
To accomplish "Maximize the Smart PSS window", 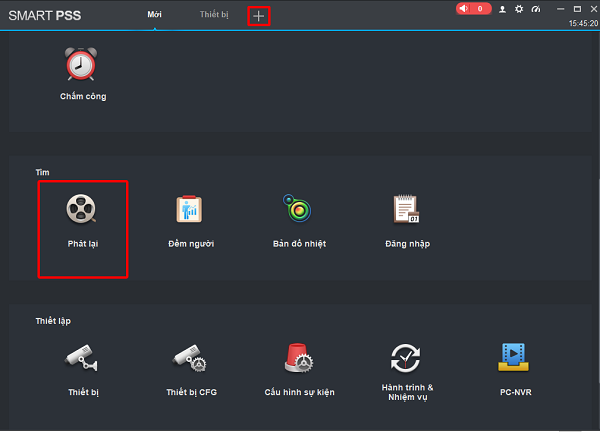I will pos(577,8).
